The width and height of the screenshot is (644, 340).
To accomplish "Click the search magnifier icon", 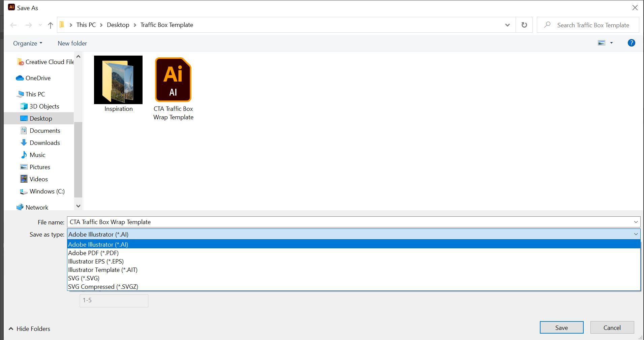I will (x=547, y=25).
